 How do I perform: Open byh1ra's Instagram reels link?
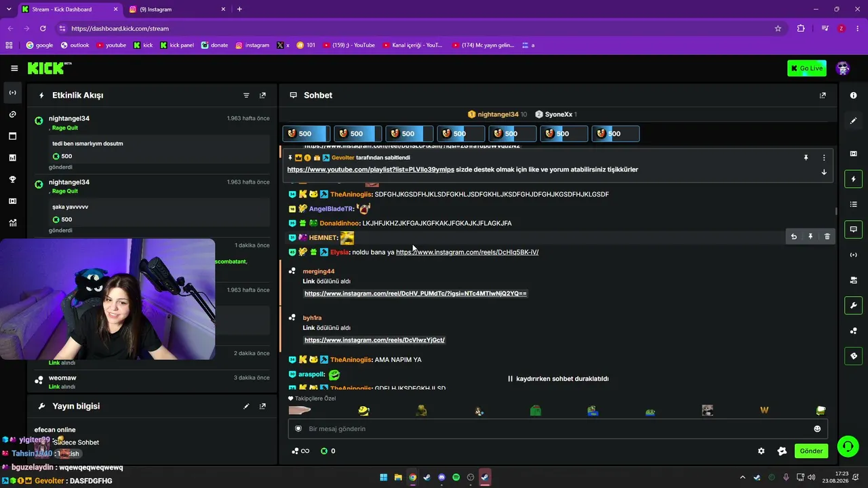click(x=374, y=340)
